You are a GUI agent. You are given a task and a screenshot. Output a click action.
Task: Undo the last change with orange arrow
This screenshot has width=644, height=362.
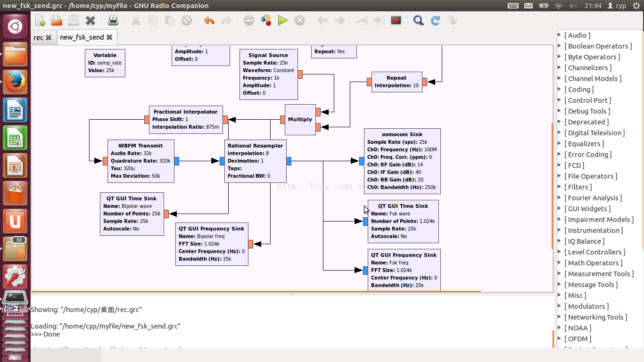coord(209,20)
